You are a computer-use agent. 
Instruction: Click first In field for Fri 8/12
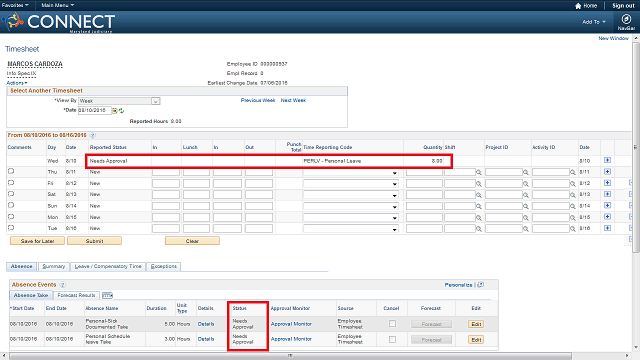coord(166,184)
